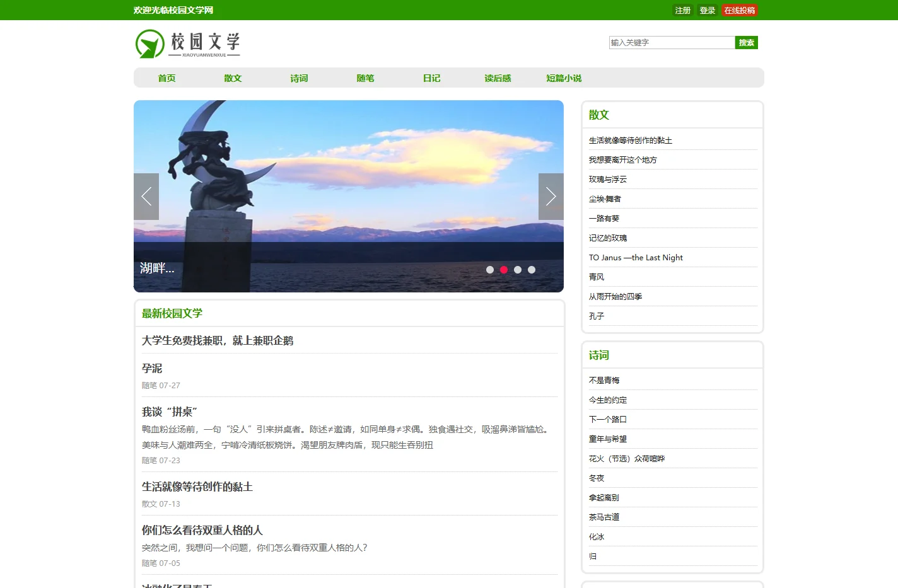
Task: Open the 在线投稿 submission button
Action: [740, 11]
